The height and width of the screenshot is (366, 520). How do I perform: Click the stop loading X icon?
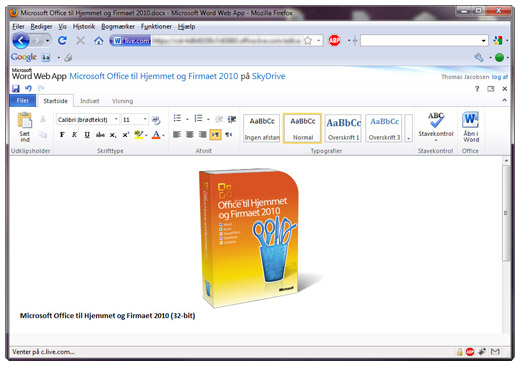[x=80, y=41]
